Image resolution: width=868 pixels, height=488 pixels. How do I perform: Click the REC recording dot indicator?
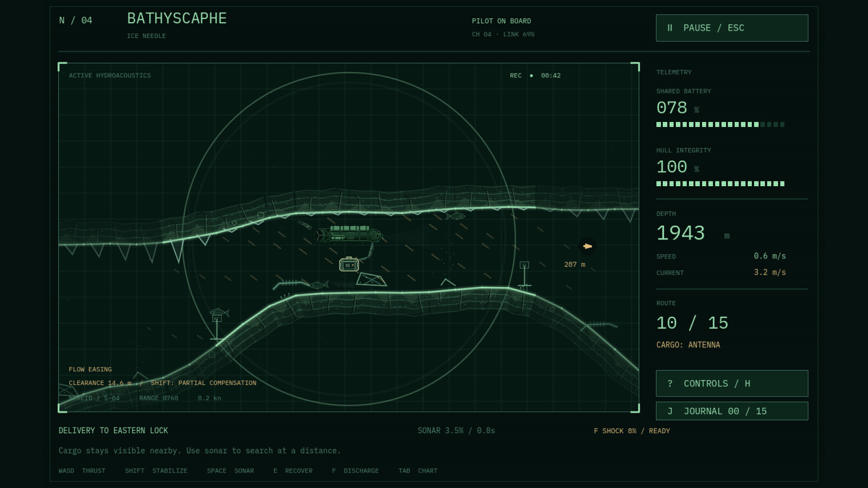[x=531, y=75]
